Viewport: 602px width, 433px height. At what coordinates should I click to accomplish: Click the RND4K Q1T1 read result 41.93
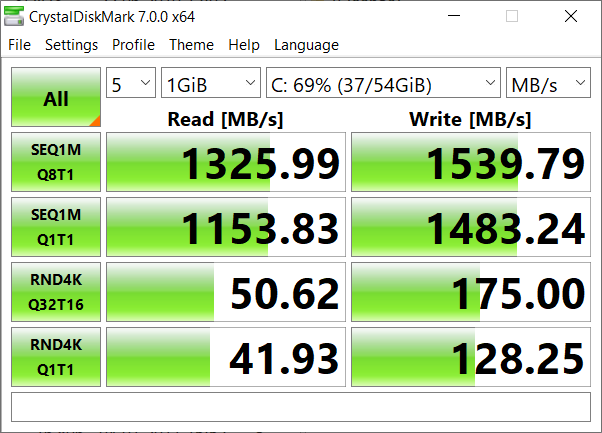tap(226, 357)
